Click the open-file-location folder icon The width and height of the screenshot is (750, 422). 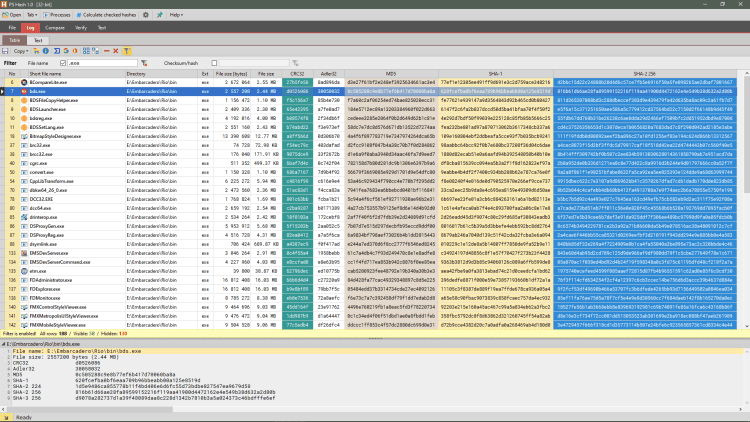[36, 51]
